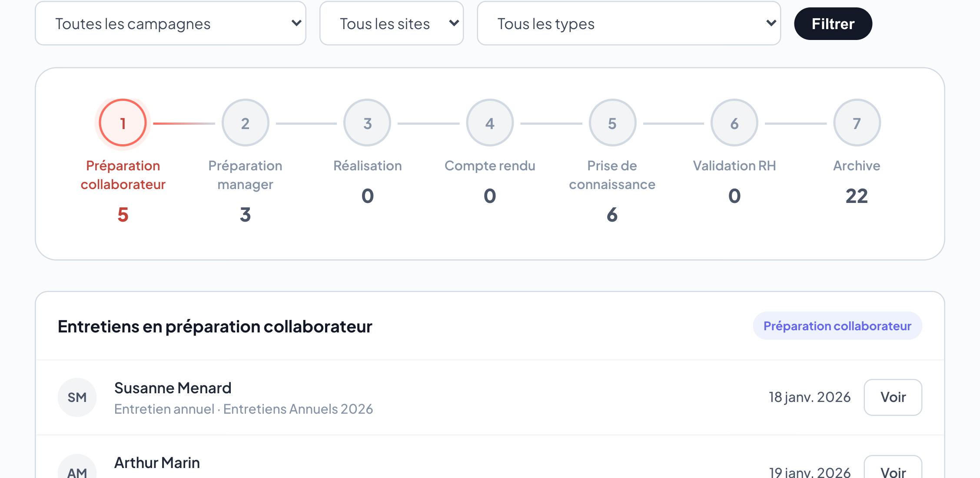Open Susanne Menard interview entry
Viewport: 980px width, 478px height.
point(490,397)
